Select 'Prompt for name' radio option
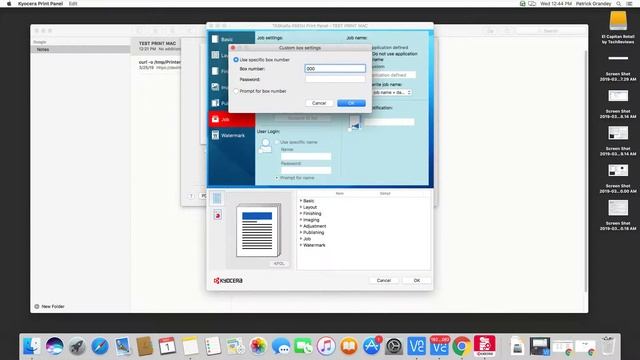The height and width of the screenshot is (360, 640). pyautogui.click(x=277, y=178)
